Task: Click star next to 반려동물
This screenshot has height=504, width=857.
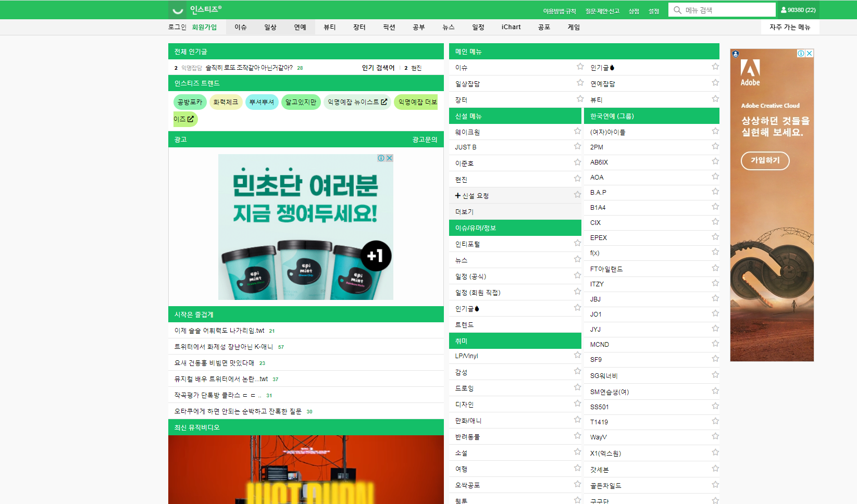Action: pos(577,435)
